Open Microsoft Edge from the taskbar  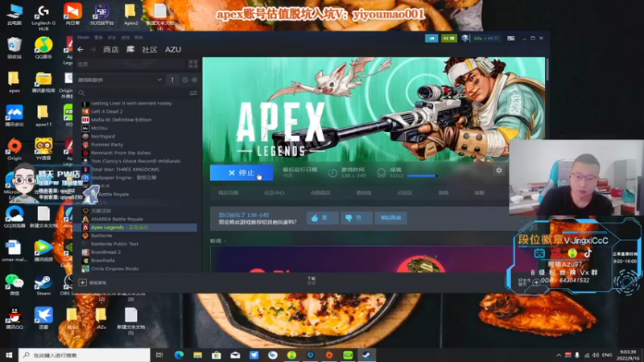[179, 355]
